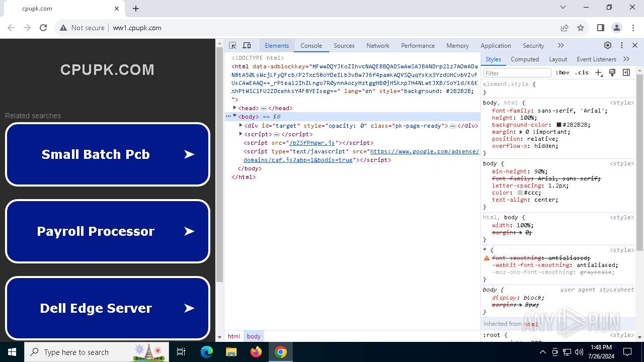Select the body breadcrumb
644x362 pixels.
(x=254, y=336)
